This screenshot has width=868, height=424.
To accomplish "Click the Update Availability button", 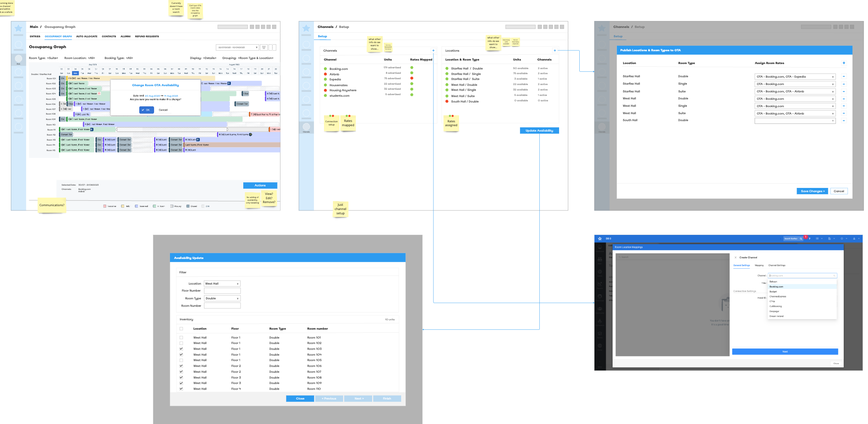I will 539,130.
